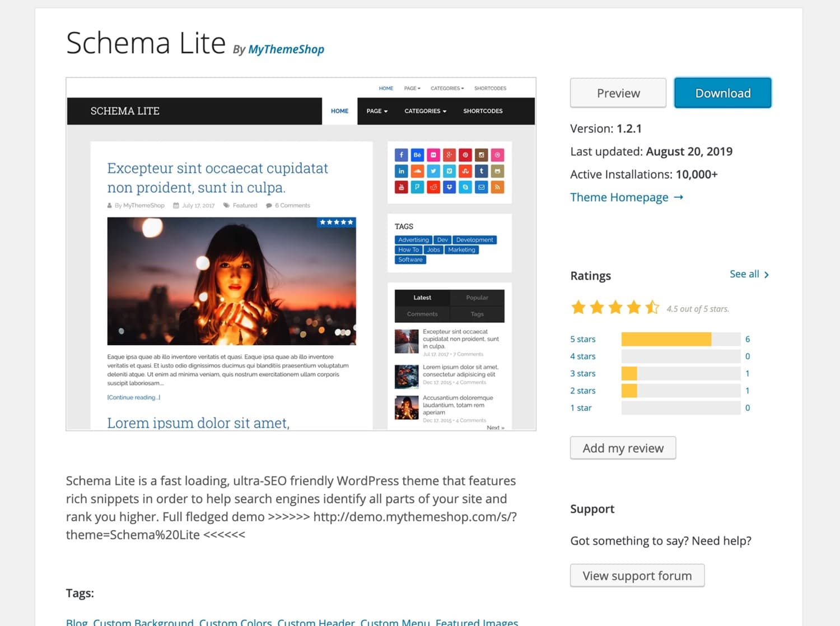840x626 pixels.
Task: Select the Skype social icon
Action: [x=465, y=187]
